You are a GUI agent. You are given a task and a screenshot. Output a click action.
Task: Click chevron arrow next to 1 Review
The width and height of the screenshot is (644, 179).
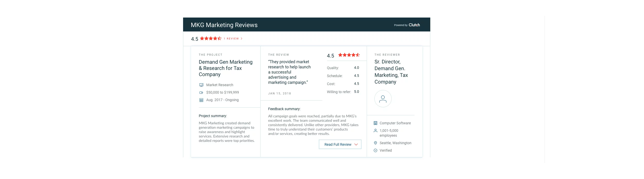point(242,39)
